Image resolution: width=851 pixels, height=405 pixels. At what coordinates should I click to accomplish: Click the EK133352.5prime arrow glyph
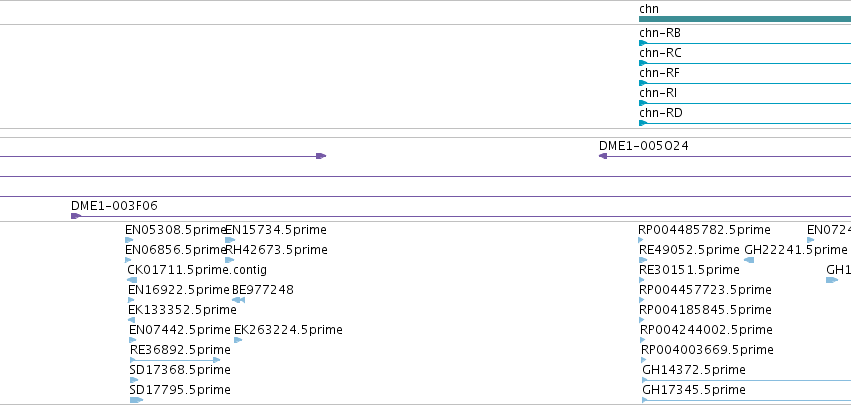click(131, 320)
